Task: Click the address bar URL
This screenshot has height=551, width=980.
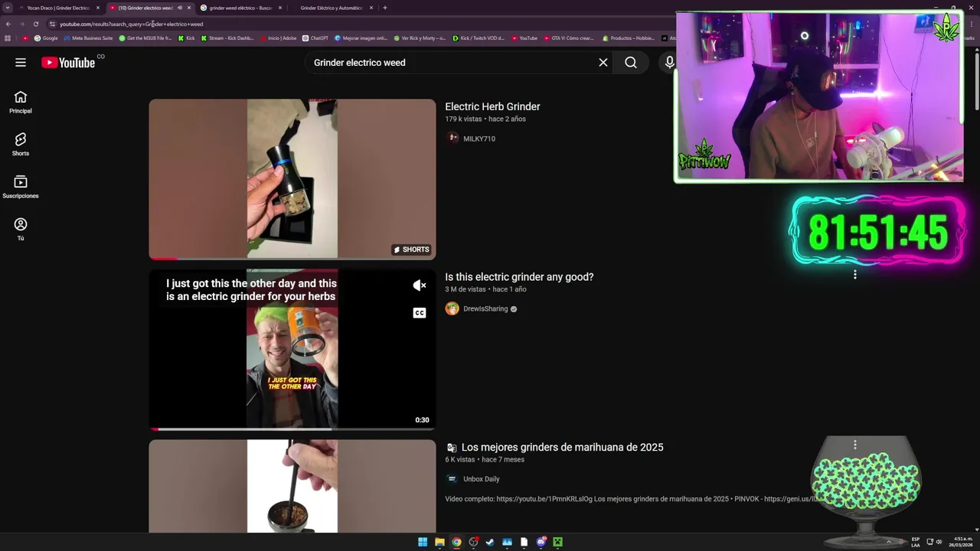Action: 132,24
